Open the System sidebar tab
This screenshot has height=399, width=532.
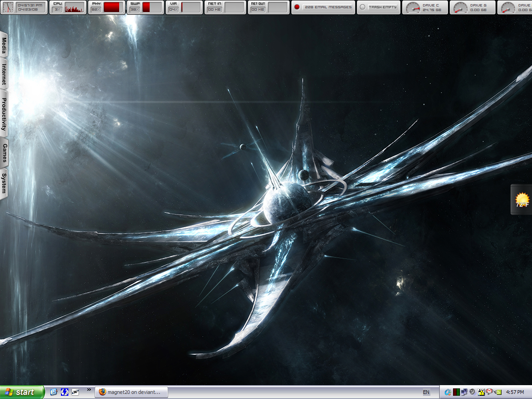(4, 183)
